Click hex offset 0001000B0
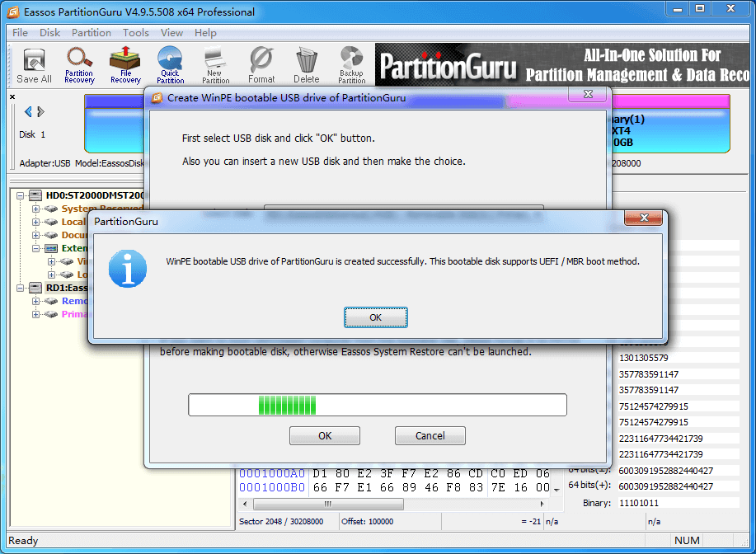This screenshot has width=756, height=554. (272, 487)
